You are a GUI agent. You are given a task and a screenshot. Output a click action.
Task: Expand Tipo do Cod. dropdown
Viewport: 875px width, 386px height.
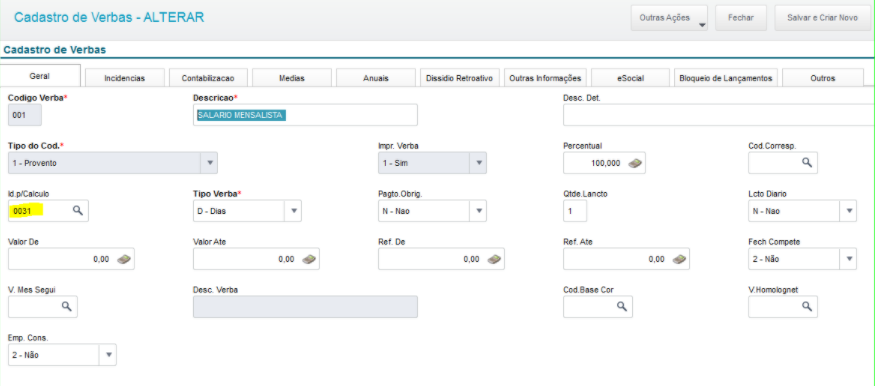point(210,163)
